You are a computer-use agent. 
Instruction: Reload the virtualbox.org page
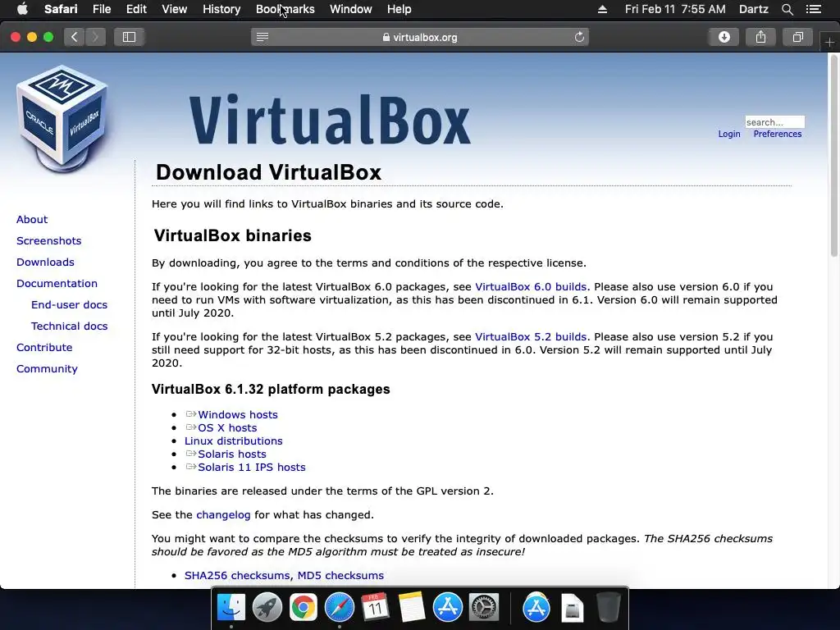point(579,37)
